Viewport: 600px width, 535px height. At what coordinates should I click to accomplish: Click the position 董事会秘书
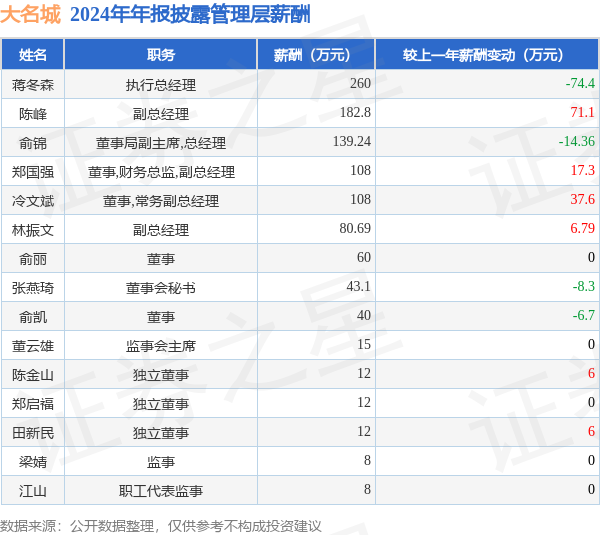[x=161, y=288]
